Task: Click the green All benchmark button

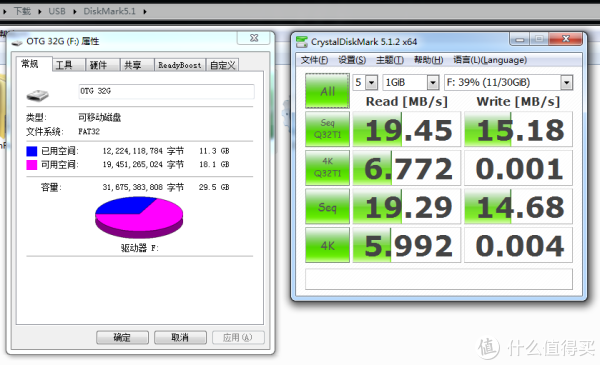Action: (327, 91)
